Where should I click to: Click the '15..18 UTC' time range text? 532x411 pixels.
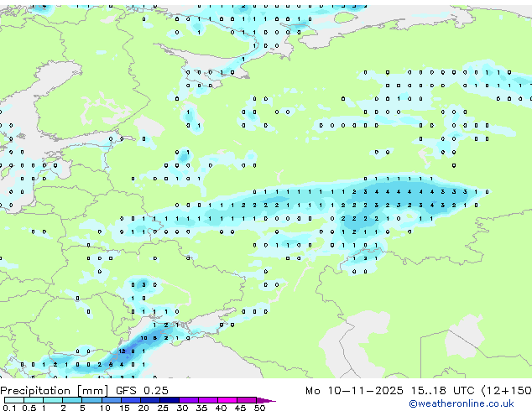point(442,391)
